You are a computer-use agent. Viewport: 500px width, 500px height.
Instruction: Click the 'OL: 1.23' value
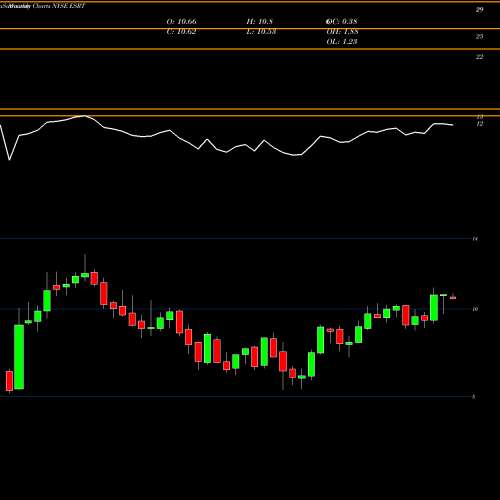342,42
